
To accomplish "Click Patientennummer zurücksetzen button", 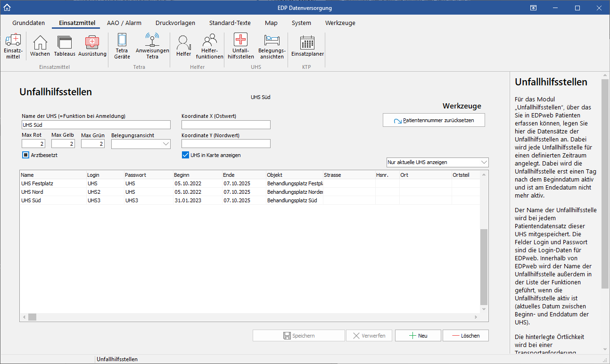I will [x=434, y=120].
